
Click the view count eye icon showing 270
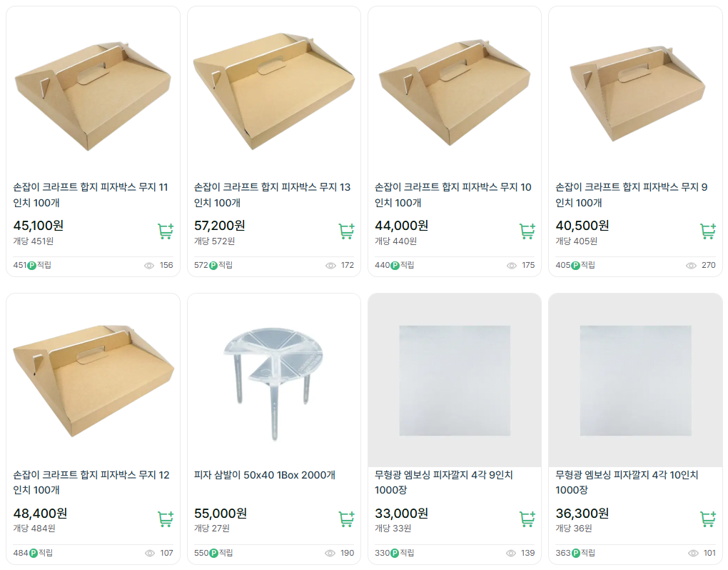click(x=691, y=266)
